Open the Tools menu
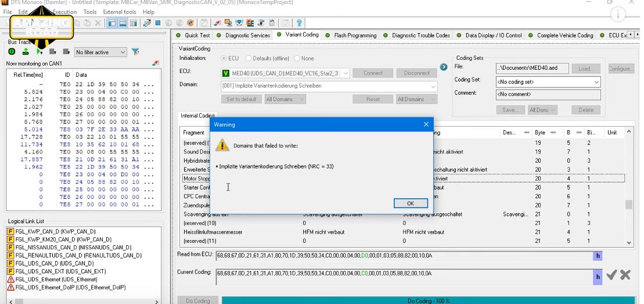The height and width of the screenshot is (304, 644). (90, 12)
